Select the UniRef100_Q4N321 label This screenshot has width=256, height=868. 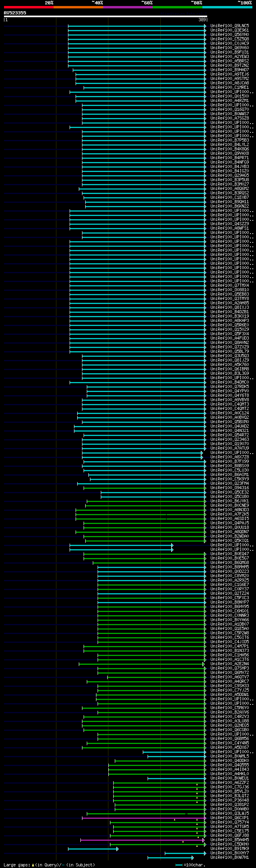point(230,431)
